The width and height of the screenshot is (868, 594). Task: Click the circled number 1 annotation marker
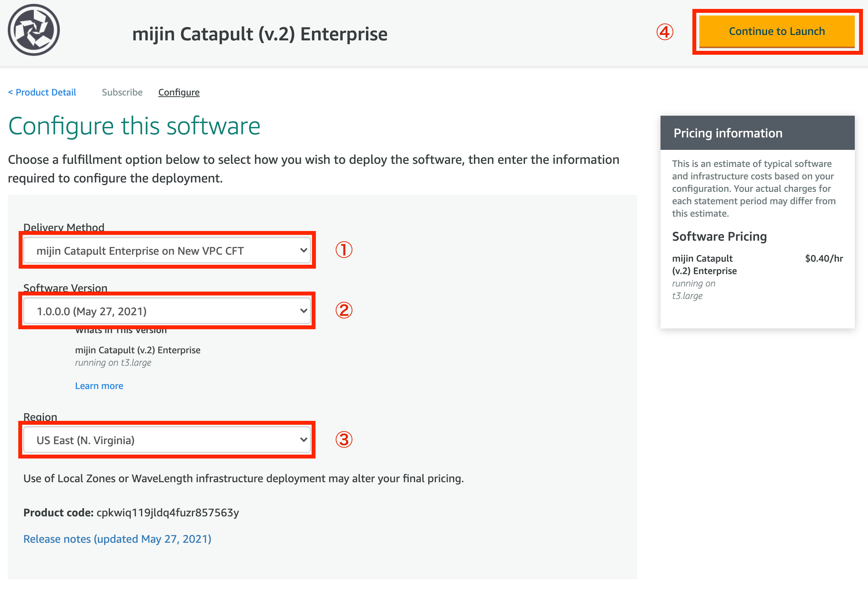344,250
